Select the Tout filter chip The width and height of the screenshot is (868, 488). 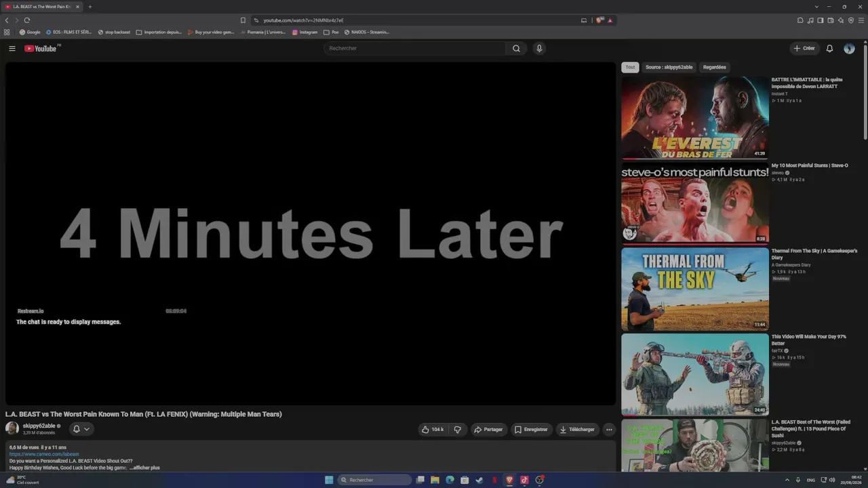[630, 67]
